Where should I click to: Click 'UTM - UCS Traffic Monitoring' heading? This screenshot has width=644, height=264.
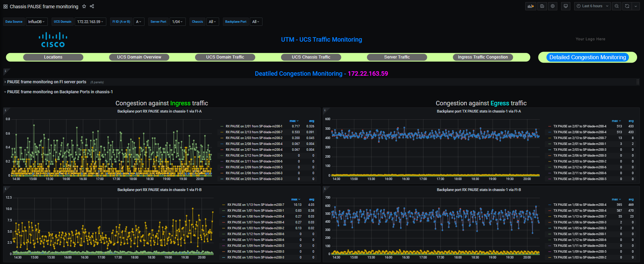321,40
